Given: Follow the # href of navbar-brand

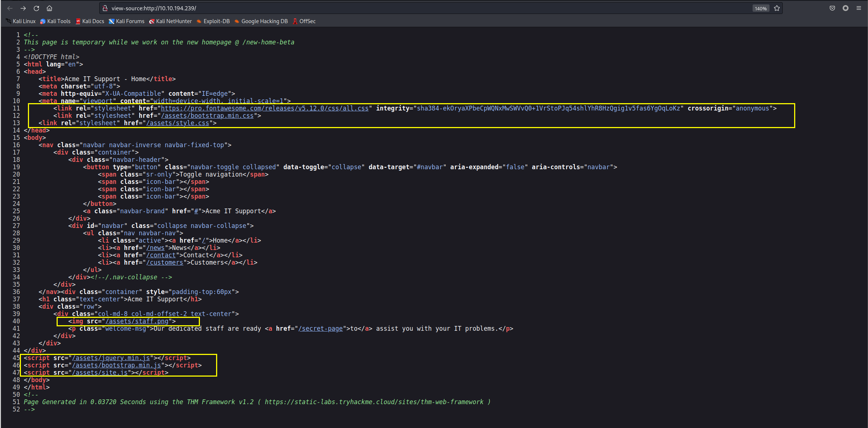Looking at the screenshot, I should [x=196, y=211].
